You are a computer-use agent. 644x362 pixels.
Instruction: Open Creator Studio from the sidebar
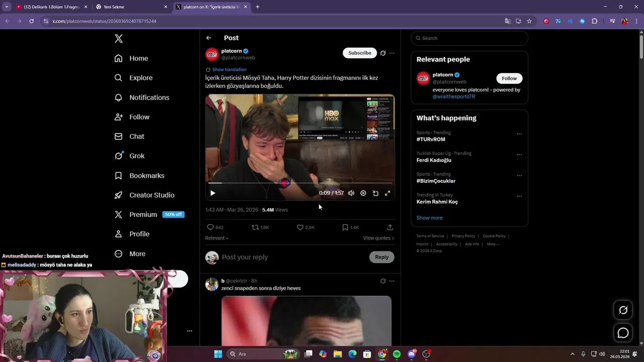point(144,195)
